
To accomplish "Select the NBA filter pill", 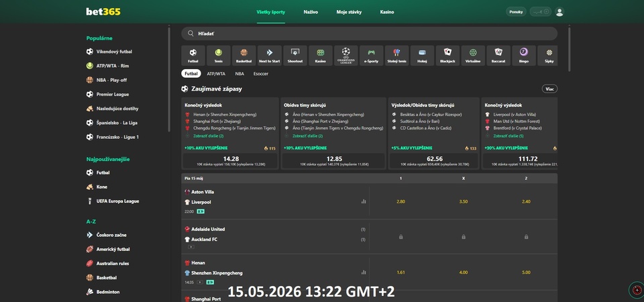I will coord(239,74).
